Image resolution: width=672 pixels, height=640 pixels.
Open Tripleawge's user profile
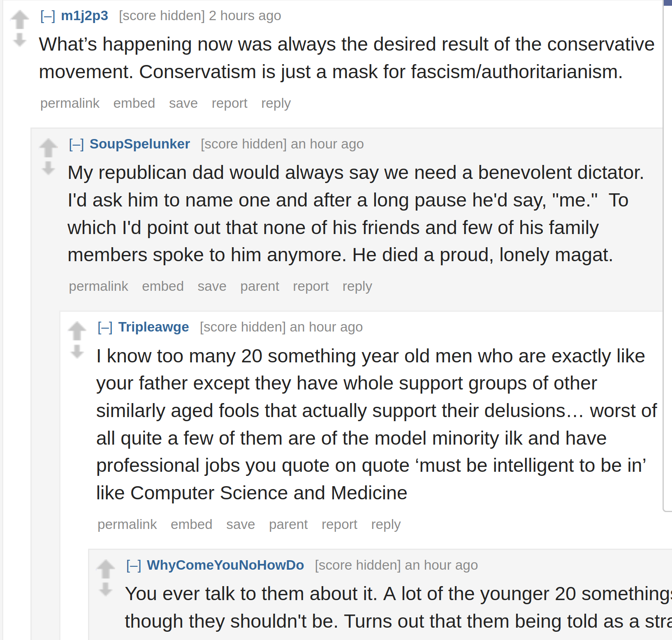click(154, 327)
